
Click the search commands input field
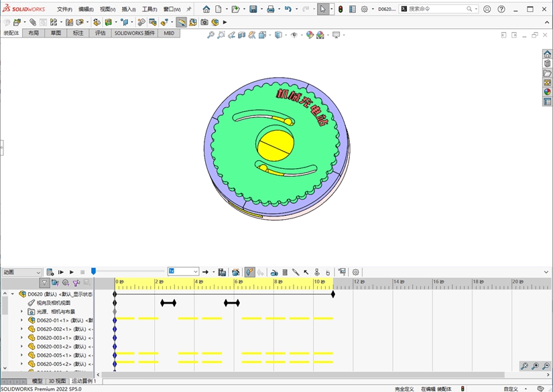click(x=436, y=9)
